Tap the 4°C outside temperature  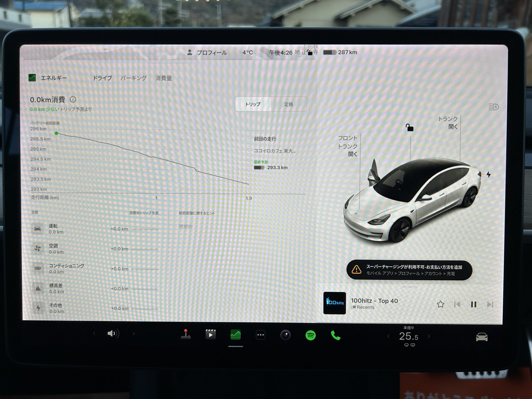coord(248,52)
